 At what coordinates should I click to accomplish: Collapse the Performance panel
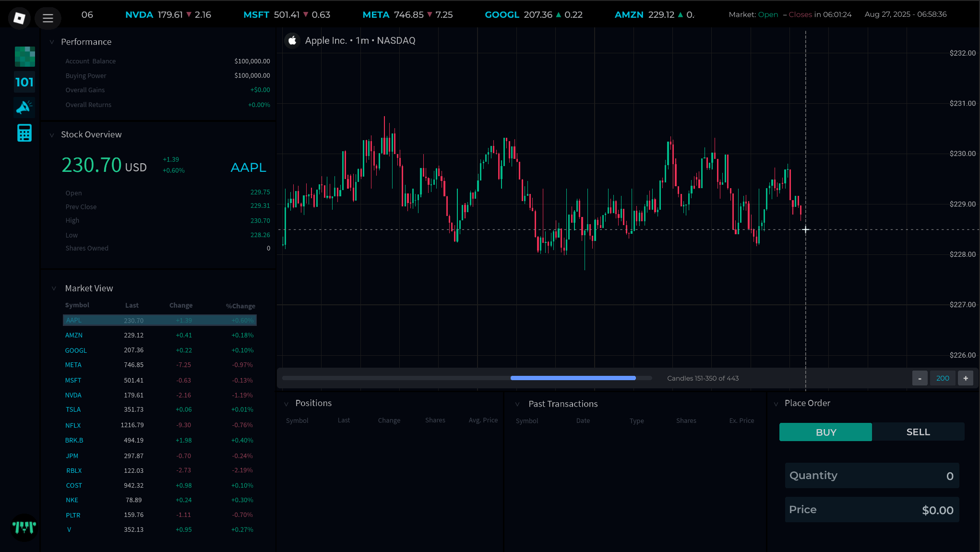pyautogui.click(x=52, y=42)
